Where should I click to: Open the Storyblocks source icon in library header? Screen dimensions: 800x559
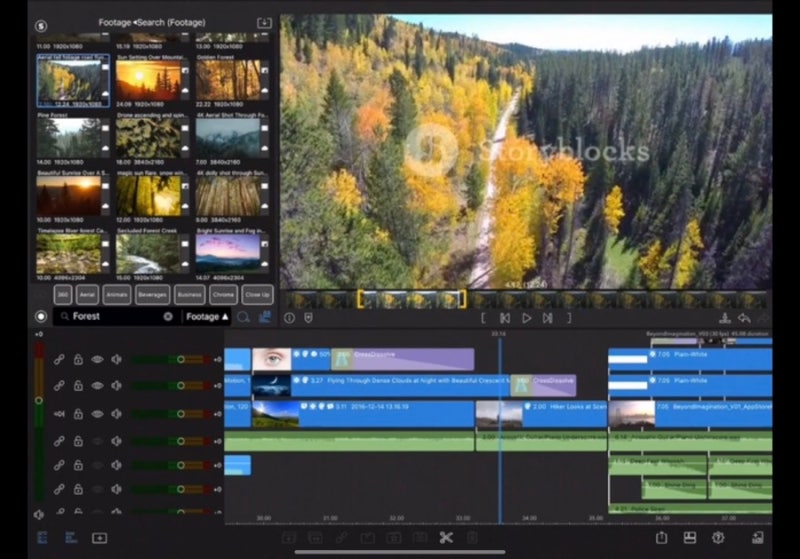pos(41,26)
